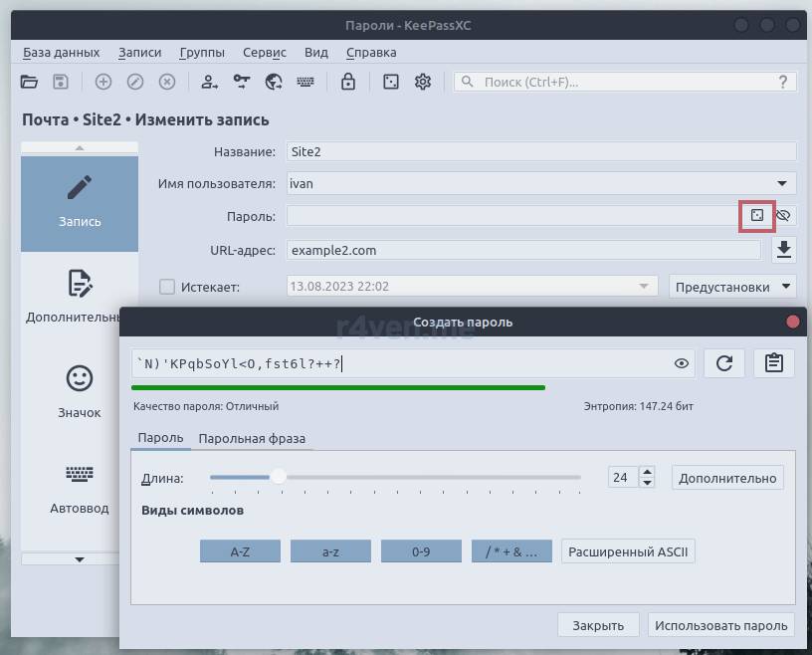The image size is (812, 655).
Task: Expand the username dropdown for ivan
Action: [783, 183]
